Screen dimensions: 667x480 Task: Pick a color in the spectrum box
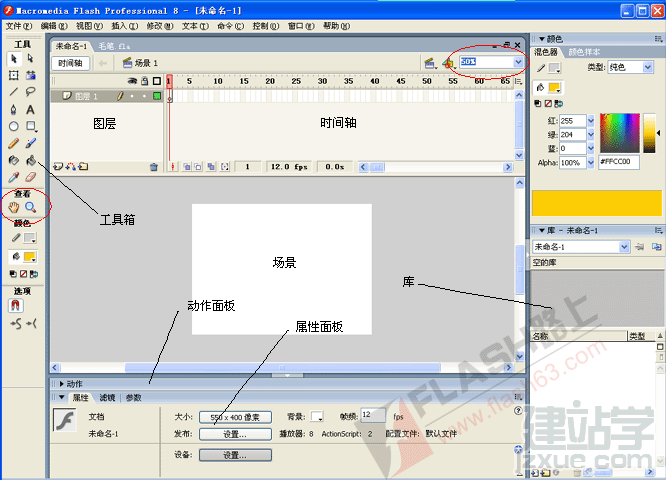point(620,133)
